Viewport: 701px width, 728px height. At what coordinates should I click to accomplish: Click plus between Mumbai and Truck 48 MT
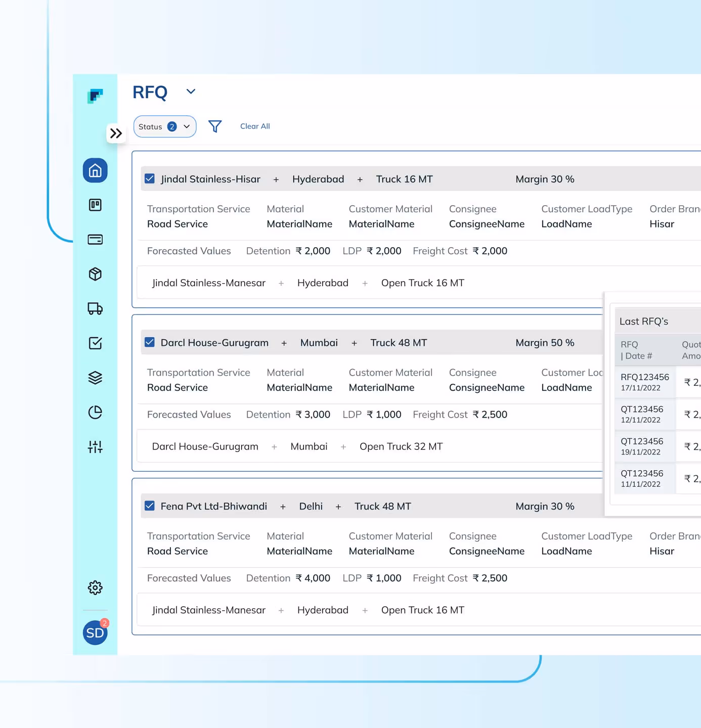(x=354, y=343)
